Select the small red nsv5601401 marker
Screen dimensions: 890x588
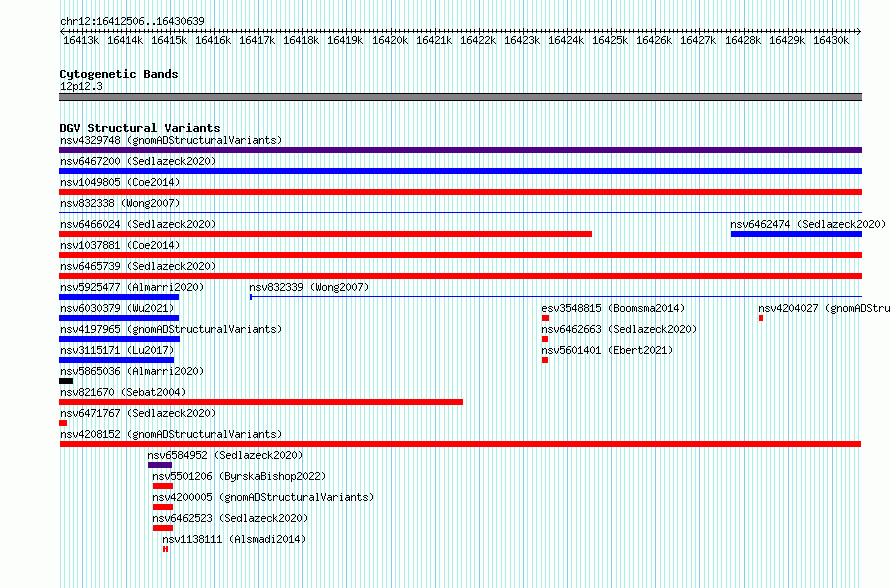pos(545,360)
